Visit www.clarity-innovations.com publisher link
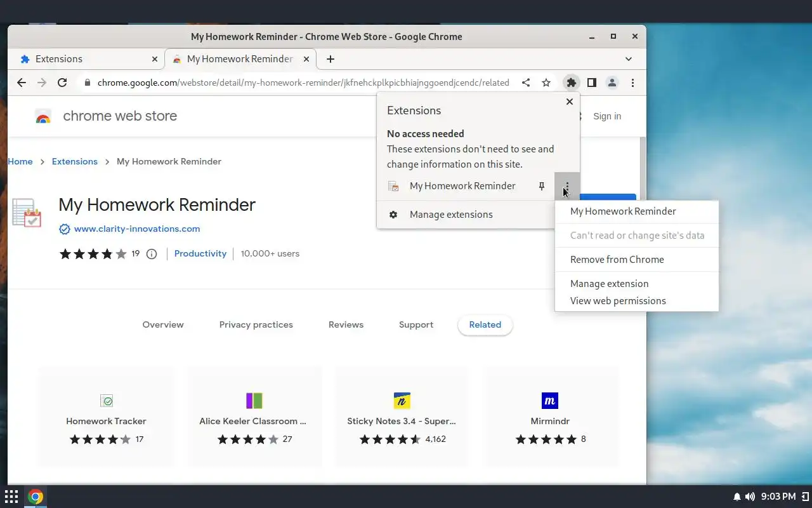The image size is (812, 508). (x=137, y=229)
